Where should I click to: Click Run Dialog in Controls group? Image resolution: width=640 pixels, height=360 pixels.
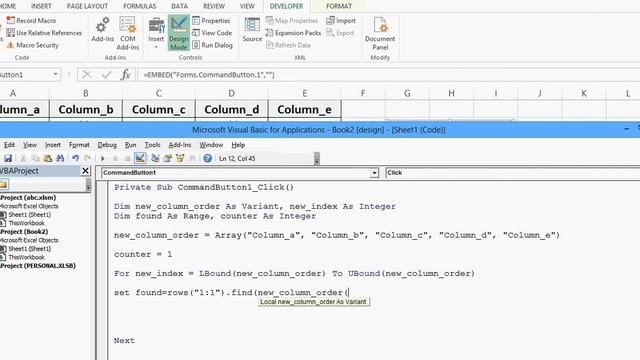[x=212, y=45]
